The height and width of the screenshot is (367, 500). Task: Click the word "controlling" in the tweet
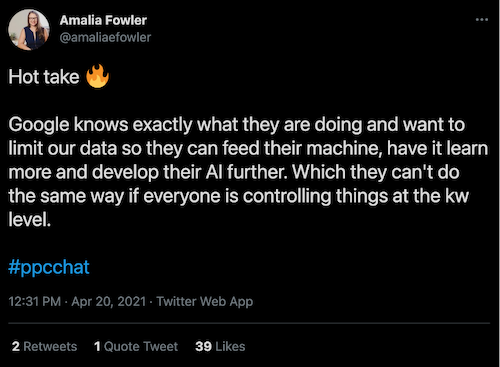[x=287, y=197]
